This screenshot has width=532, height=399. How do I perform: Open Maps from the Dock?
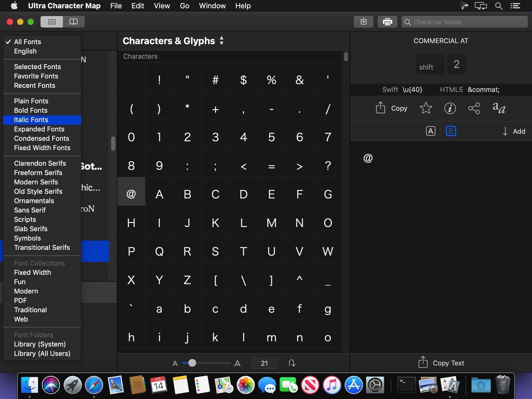click(224, 385)
